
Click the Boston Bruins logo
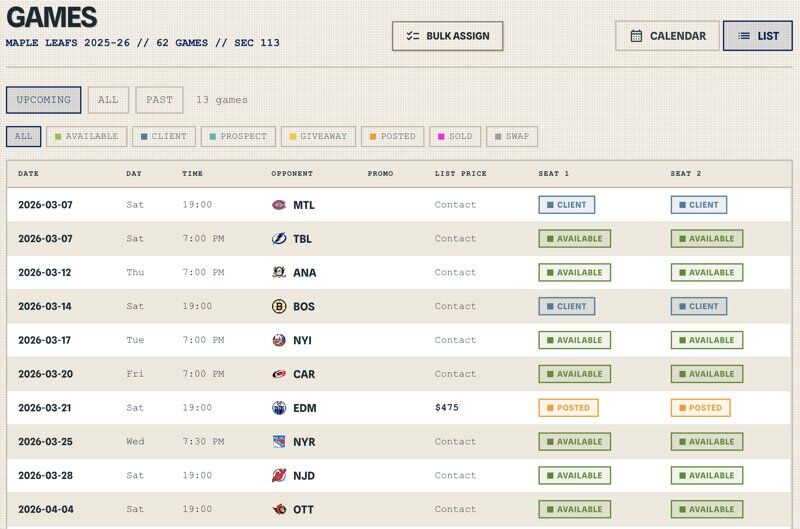(279, 306)
